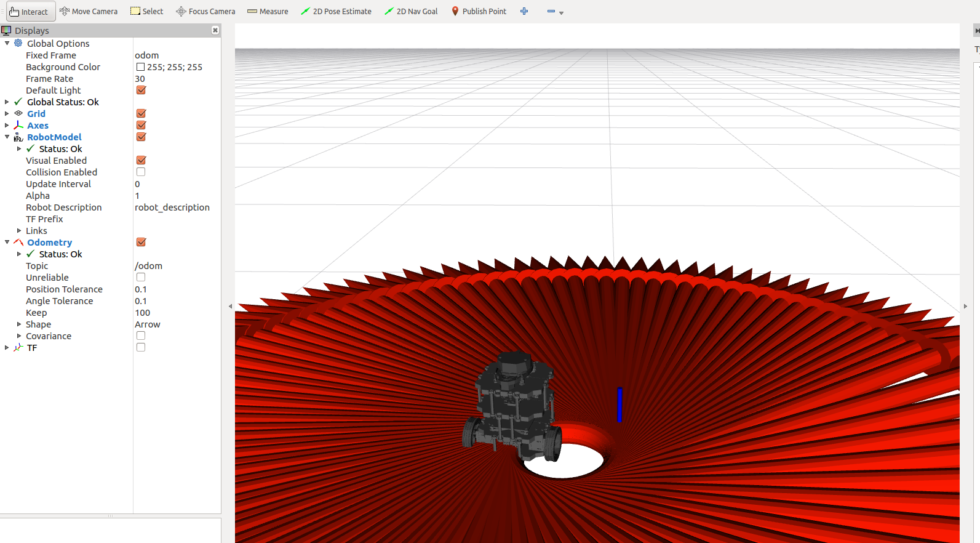Image resolution: width=980 pixels, height=543 pixels.
Task: Select the TF Prefix property row
Action: (x=111, y=219)
